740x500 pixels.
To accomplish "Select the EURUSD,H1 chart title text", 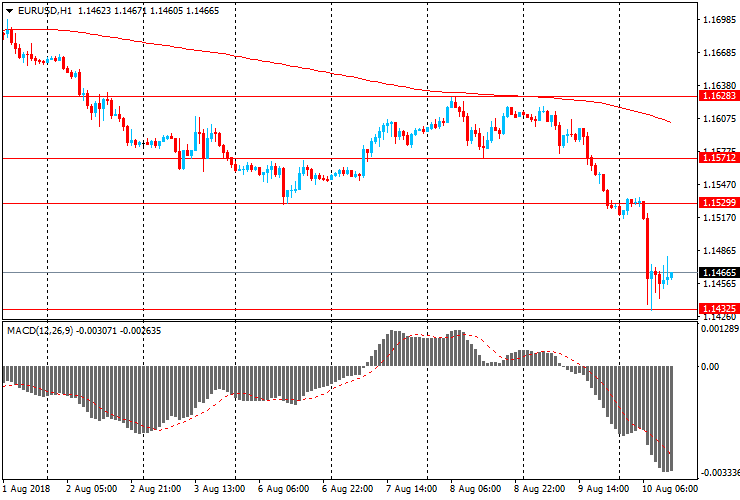I will coord(45,10).
